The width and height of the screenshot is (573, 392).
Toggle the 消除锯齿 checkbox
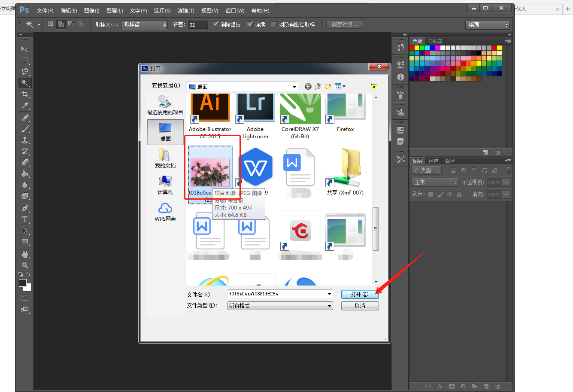pos(215,24)
